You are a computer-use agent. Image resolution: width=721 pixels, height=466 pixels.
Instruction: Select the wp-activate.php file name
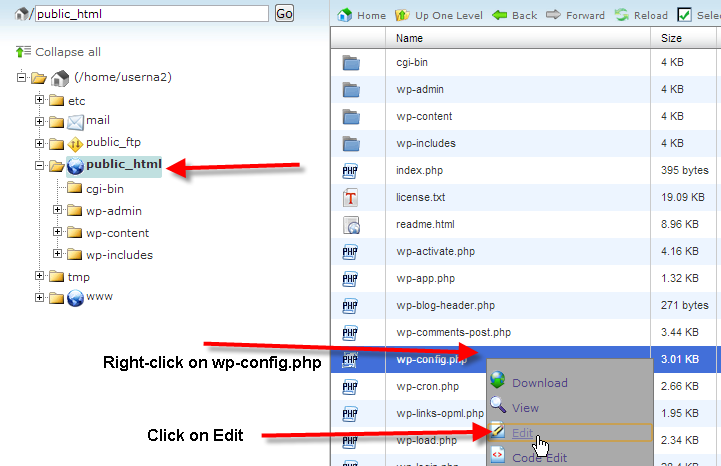pyautogui.click(x=435, y=252)
